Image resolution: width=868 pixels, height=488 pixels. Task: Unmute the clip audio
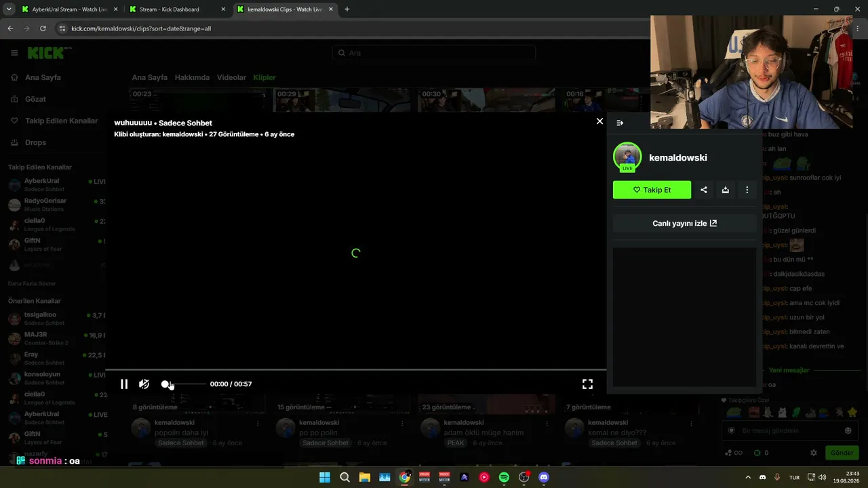pos(144,384)
